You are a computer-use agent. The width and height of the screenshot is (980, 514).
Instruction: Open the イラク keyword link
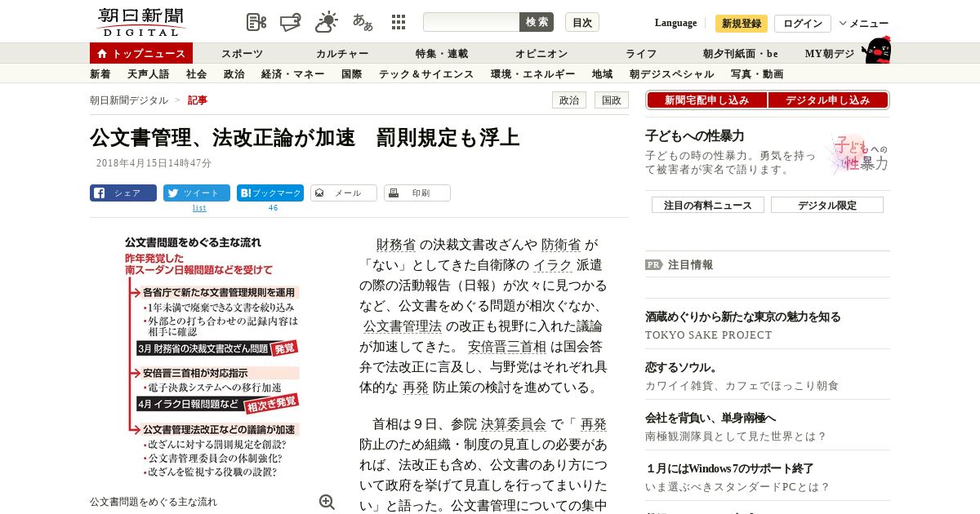pyautogui.click(x=553, y=265)
